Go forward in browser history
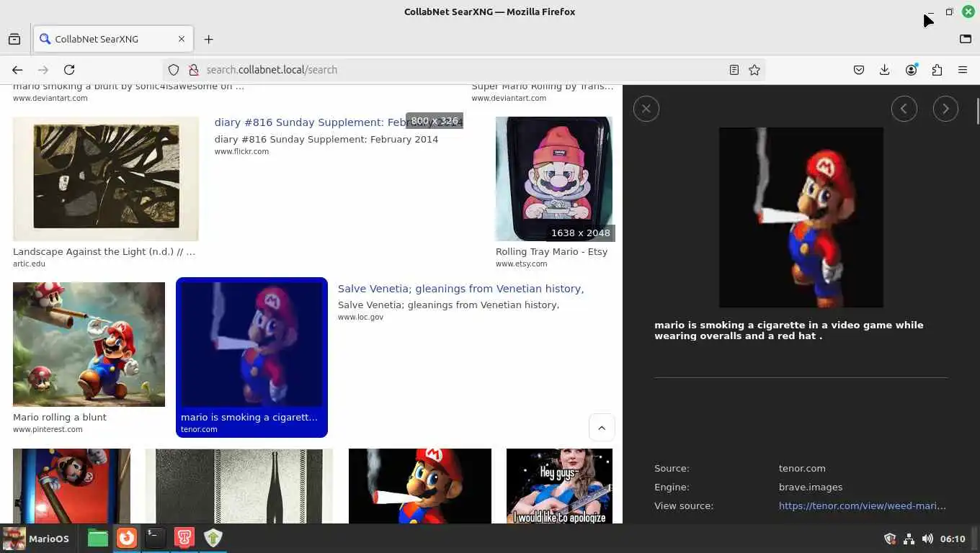 pos(43,70)
